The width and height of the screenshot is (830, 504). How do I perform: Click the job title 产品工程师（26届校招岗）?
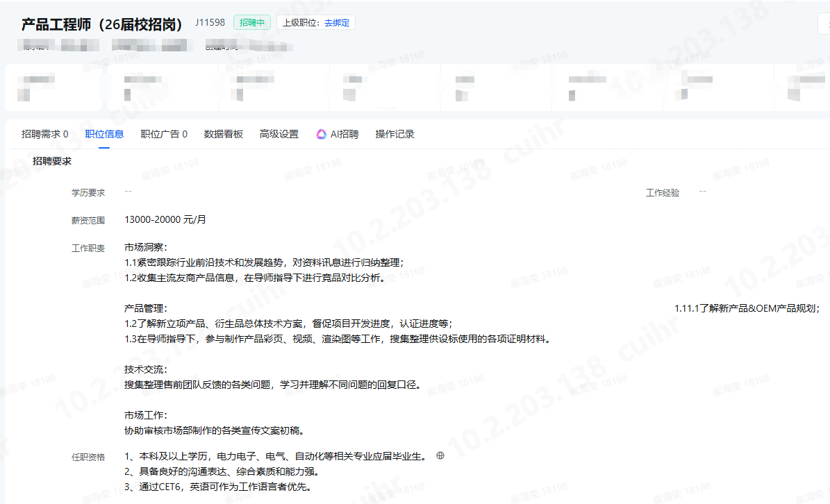(x=101, y=24)
